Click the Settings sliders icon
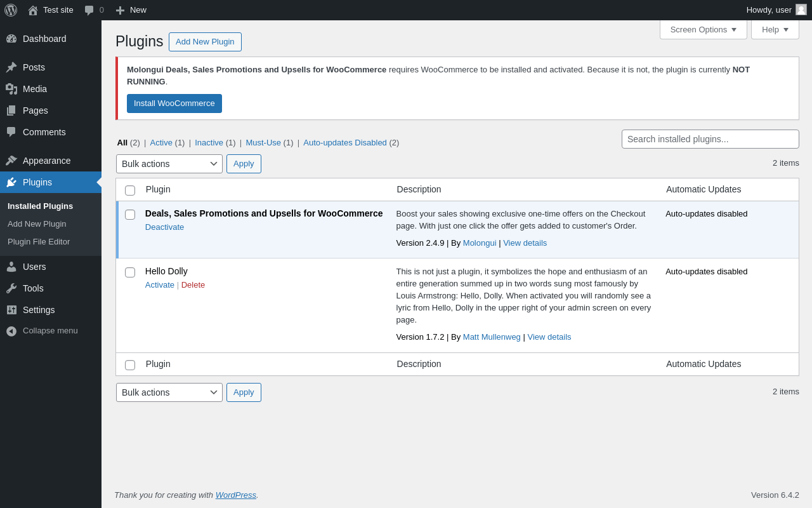Screen dimensions: 812x508 click(11, 310)
